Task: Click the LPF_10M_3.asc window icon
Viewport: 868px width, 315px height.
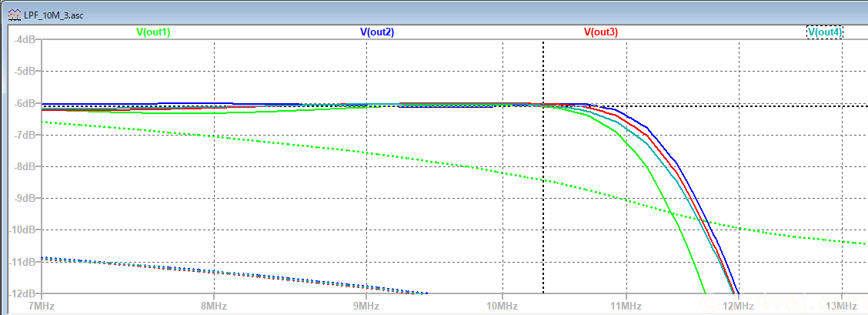Action: 15,15
